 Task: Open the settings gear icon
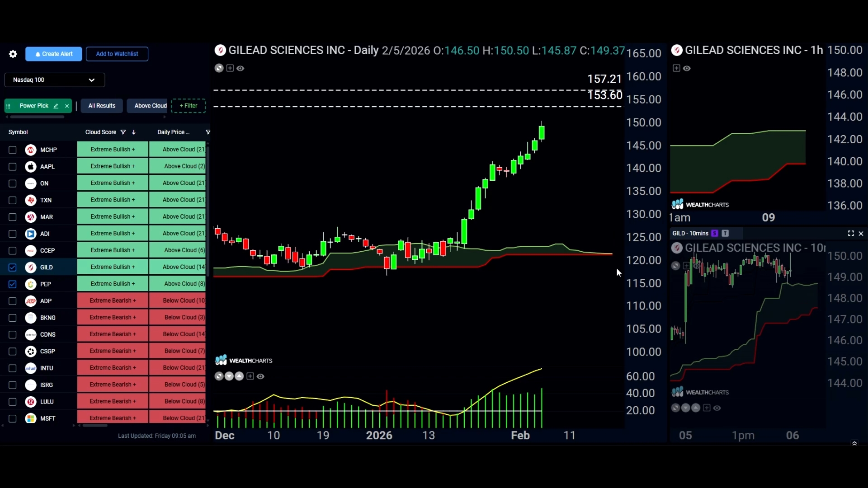[x=13, y=54]
